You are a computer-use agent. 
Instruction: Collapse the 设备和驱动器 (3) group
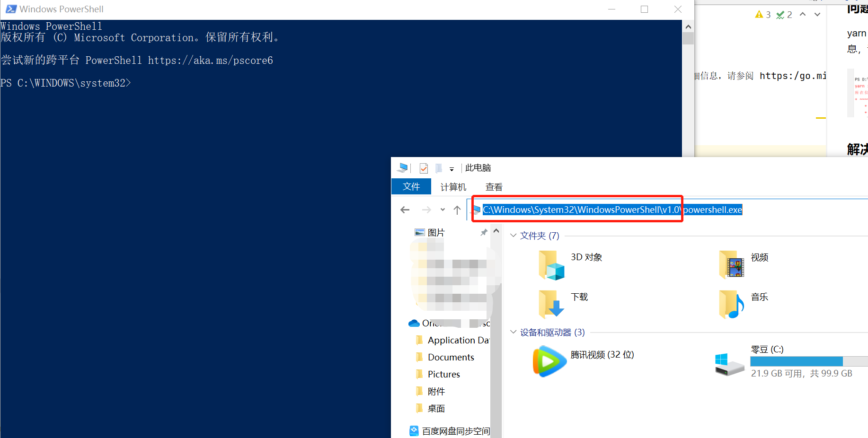(513, 332)
